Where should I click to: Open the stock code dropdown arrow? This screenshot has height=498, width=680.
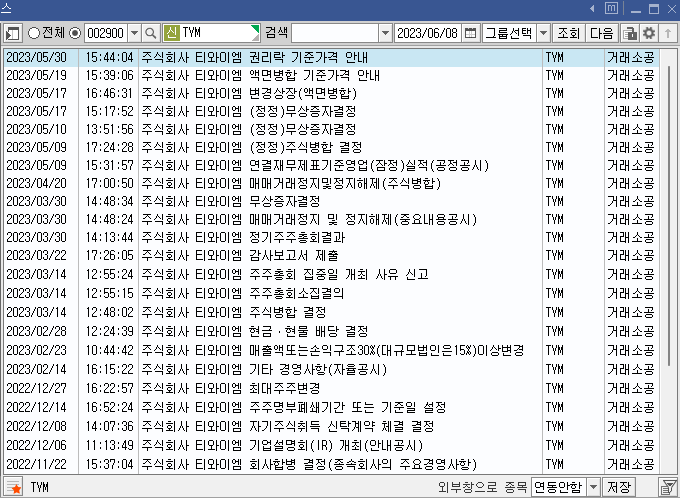tap(134, 33)
